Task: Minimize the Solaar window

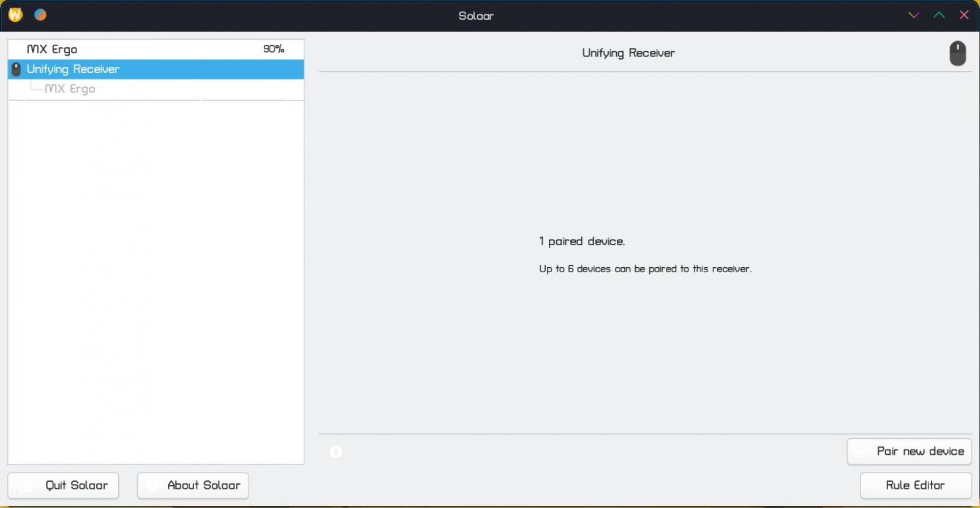Action: [x=914, y=15]
